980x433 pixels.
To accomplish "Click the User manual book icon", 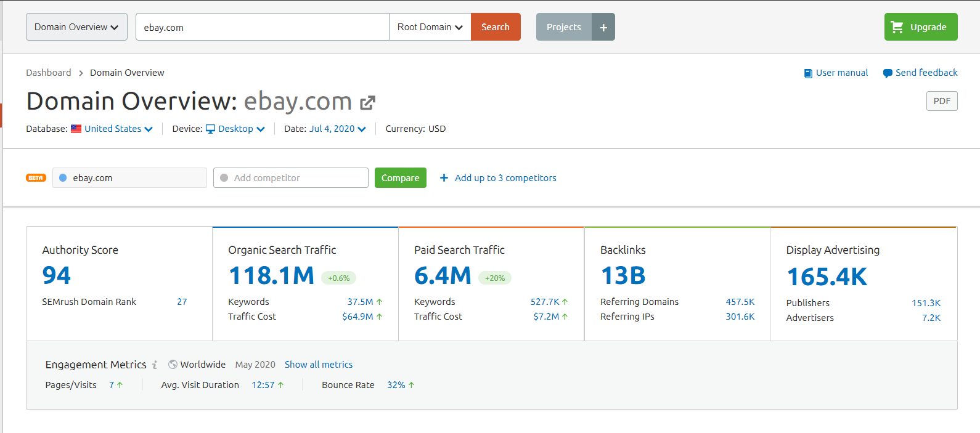I will (808, 73).
